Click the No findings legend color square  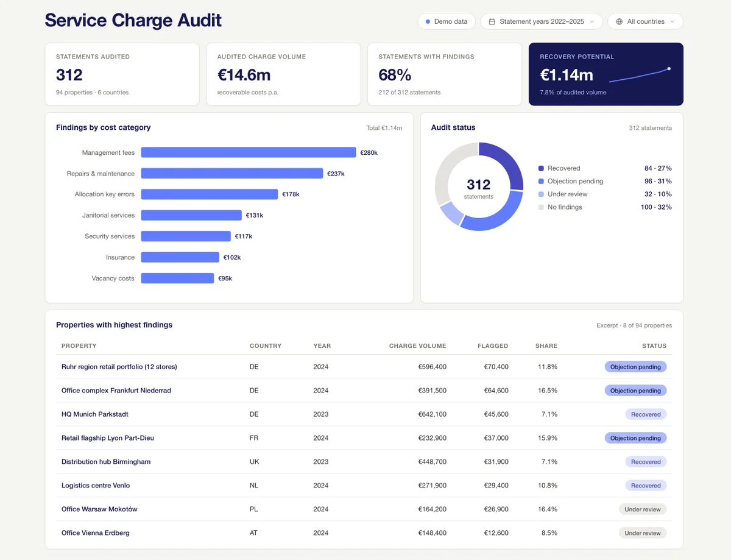541,207
